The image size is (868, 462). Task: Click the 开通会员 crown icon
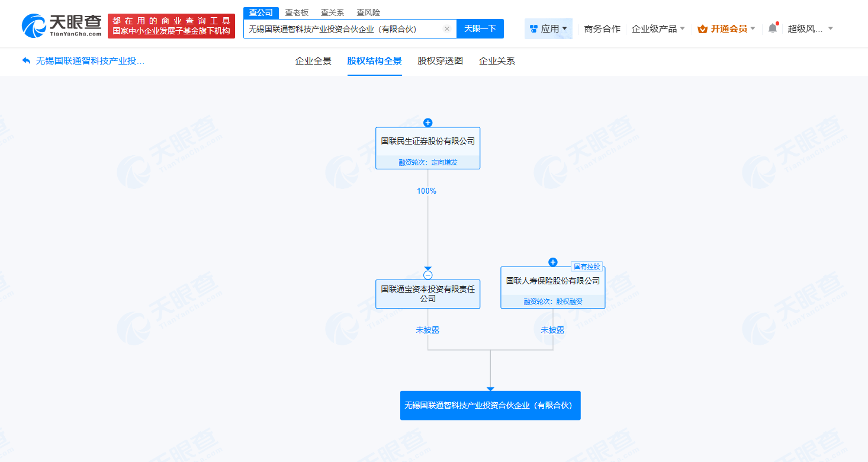702,28
